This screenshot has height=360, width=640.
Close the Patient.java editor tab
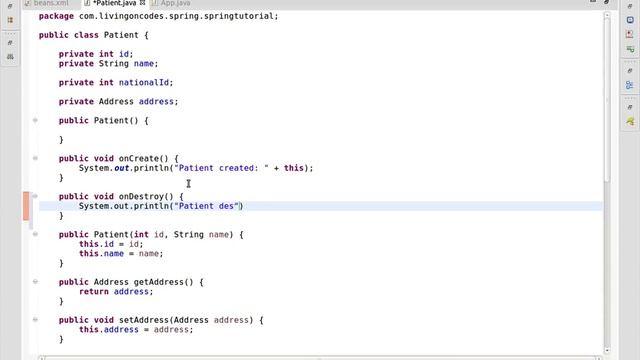tap(142, 3)
